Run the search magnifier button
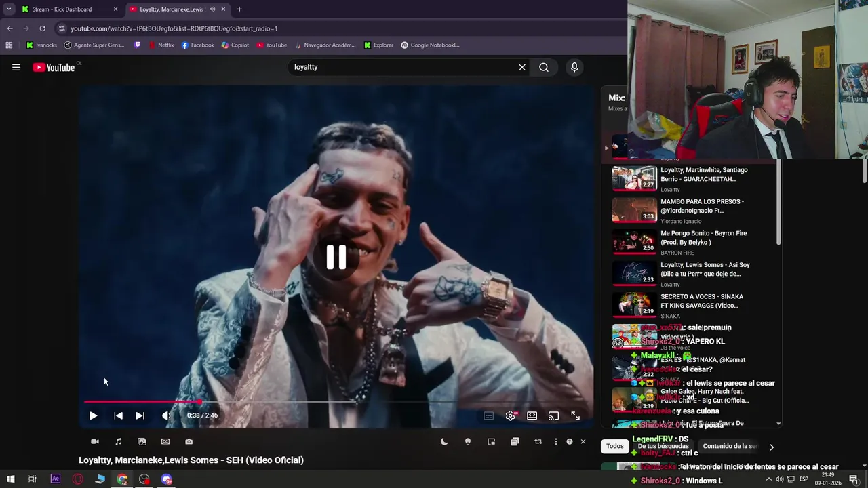 click(x=544, y=67)
